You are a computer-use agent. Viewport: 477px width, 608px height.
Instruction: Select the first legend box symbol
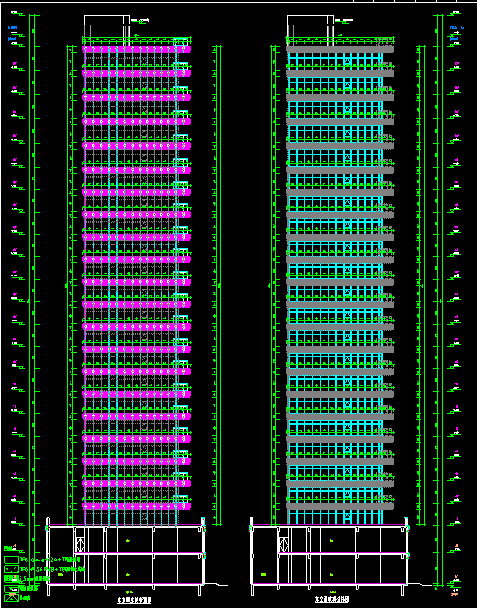click(11, 560)
